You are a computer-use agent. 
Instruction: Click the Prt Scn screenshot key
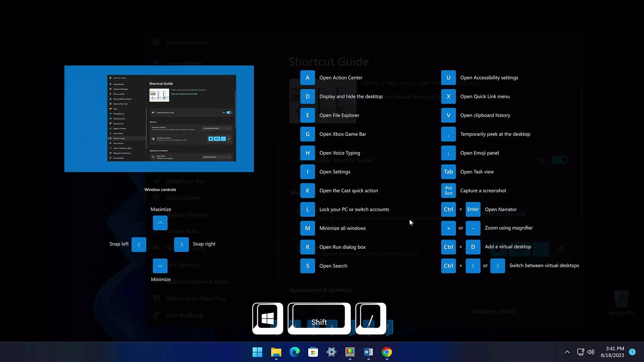(448, 190)
